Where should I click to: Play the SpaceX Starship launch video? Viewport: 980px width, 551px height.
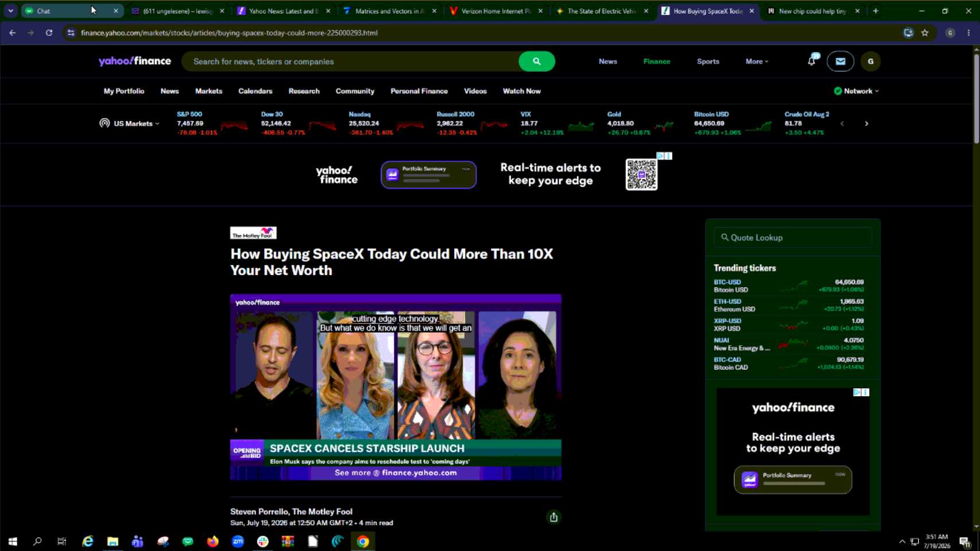(396, 387)
